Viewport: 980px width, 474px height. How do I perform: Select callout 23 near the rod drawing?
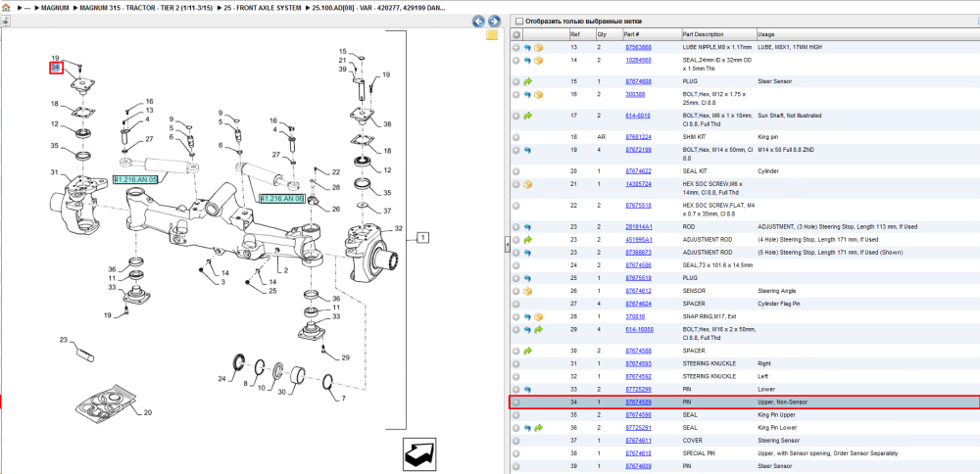tap(63, 341)
